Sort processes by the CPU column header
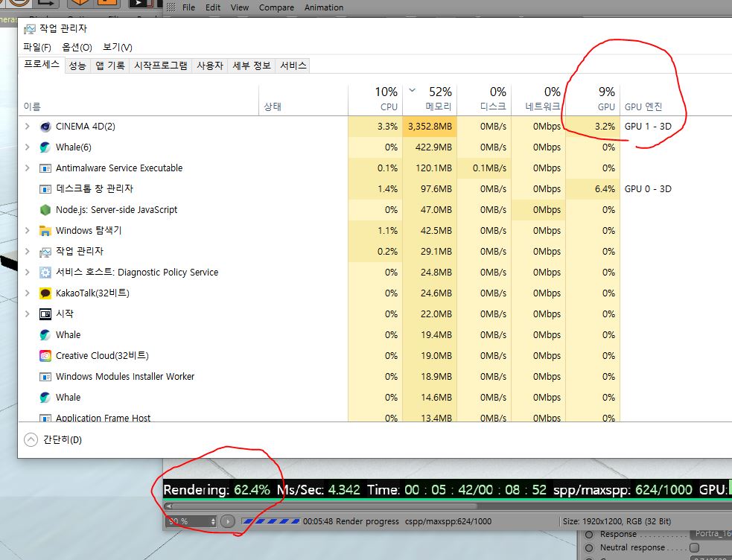Viewport: 732px width, 560px height. (x=375, y=99)
